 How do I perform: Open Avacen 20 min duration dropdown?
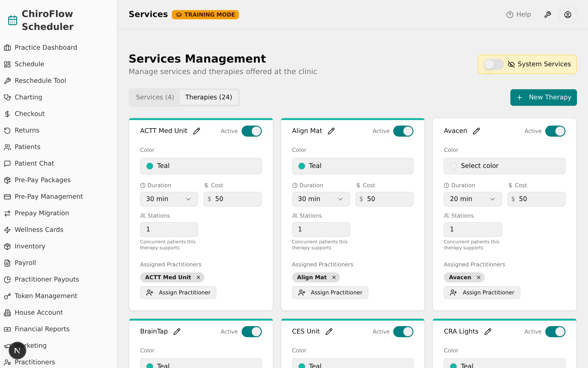tap(473, 199)
